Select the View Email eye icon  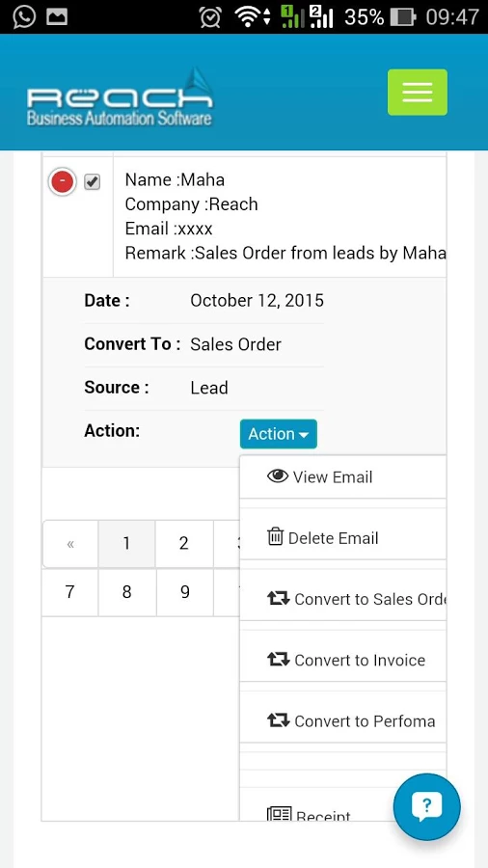tap(278, 476)
